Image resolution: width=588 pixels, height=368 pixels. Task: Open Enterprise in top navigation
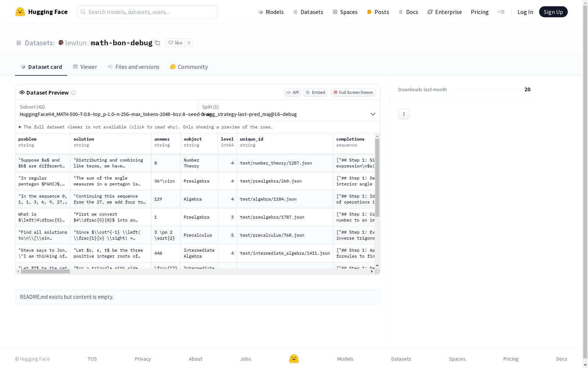pos(444,12)
